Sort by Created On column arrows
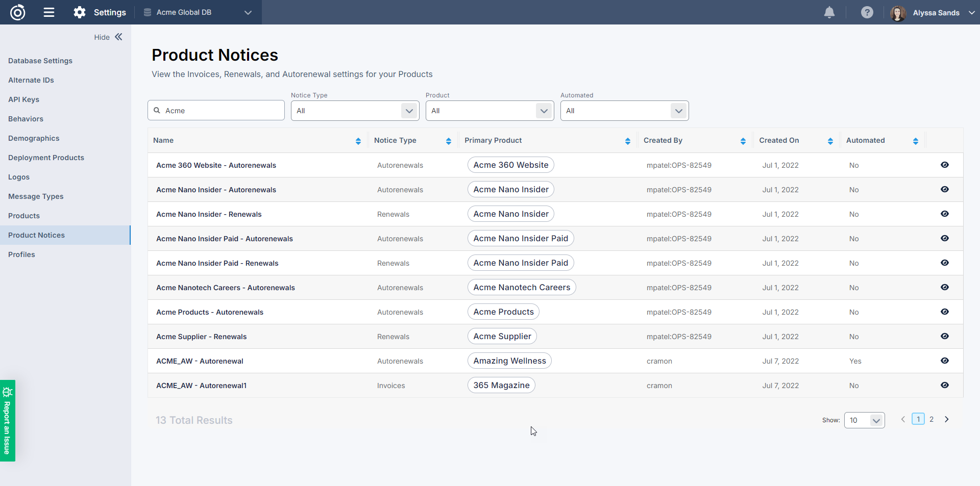This screenshot has height=486, width=980. tap(830, 141)
